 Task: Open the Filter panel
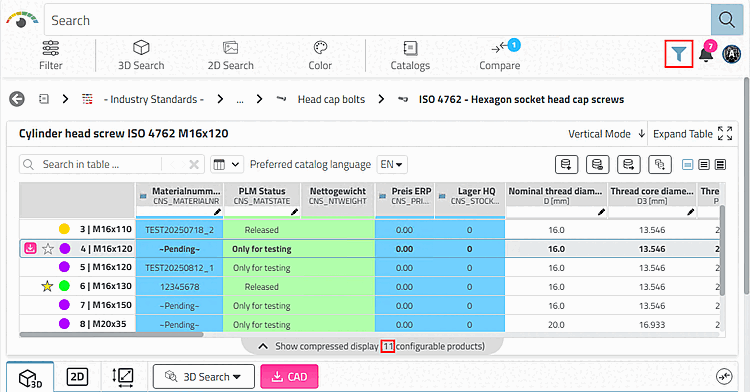pos(51,55)
